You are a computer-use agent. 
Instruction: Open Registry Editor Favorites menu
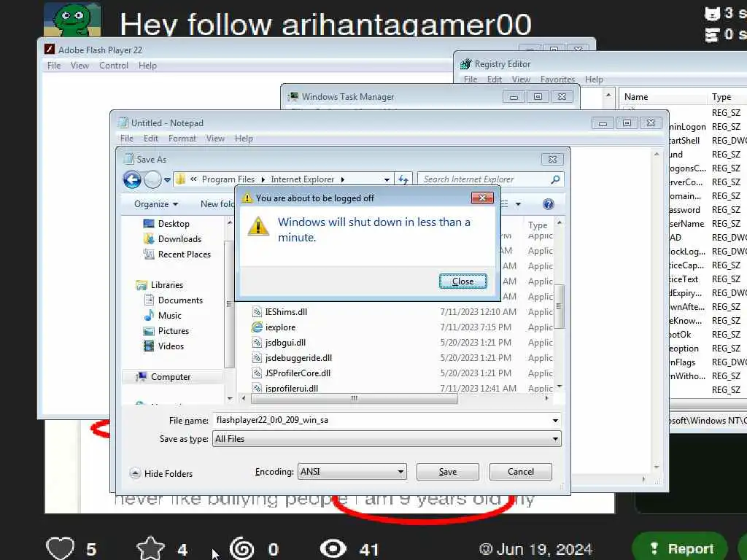557,79
